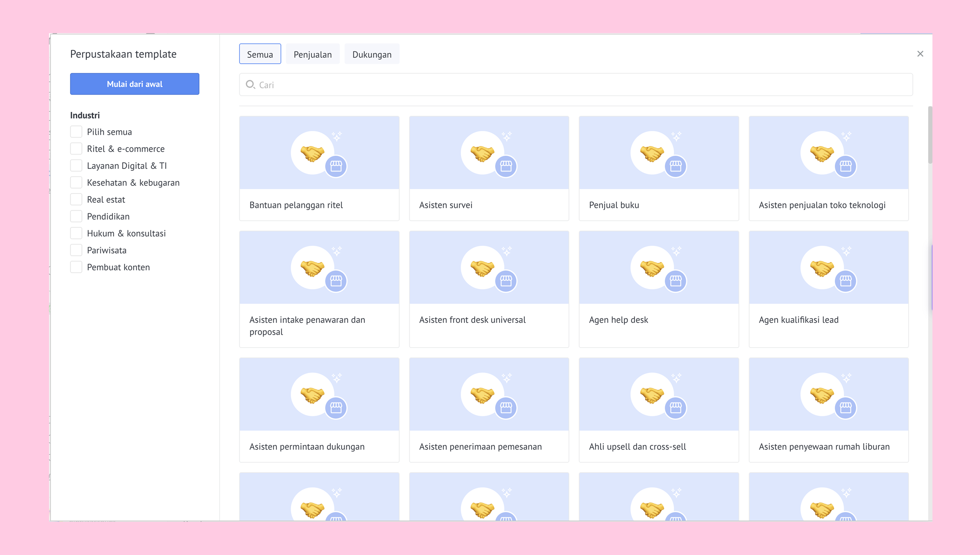Select the Pembuat konten checkbox
The width and height of the screenshot is (980, 555).
(x=76, y=267)
